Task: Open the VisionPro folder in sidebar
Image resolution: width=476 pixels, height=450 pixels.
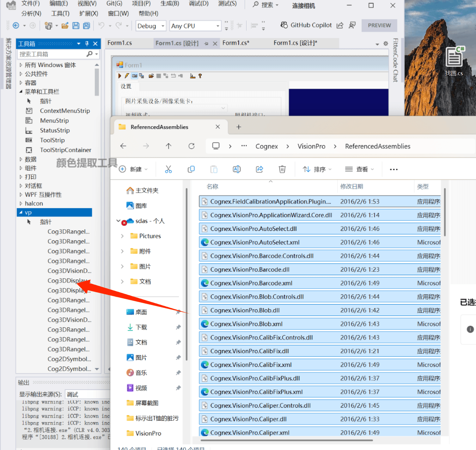Action: (x=144, y=433)
